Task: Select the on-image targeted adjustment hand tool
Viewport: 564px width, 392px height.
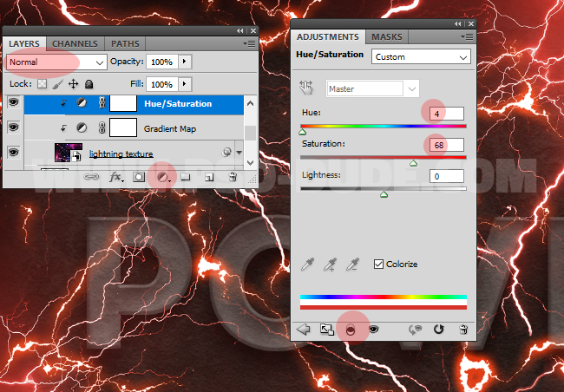Action: pos(305,88)
